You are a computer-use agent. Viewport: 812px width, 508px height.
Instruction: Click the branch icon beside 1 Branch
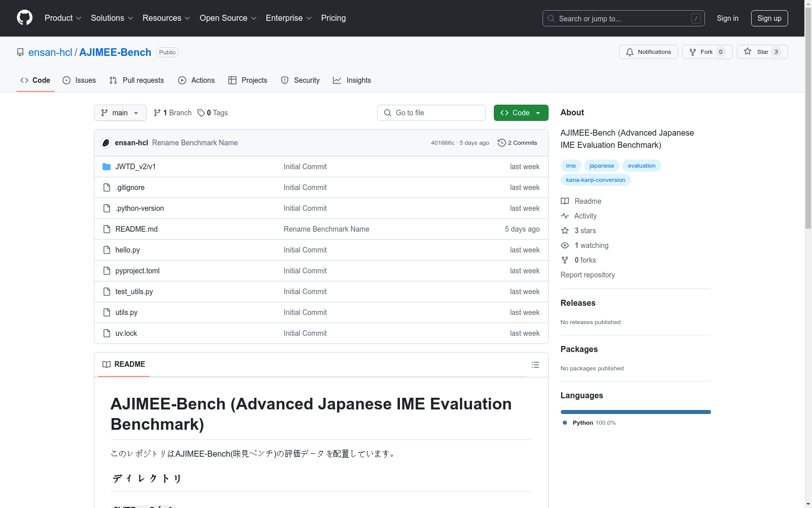click(157, 113)
